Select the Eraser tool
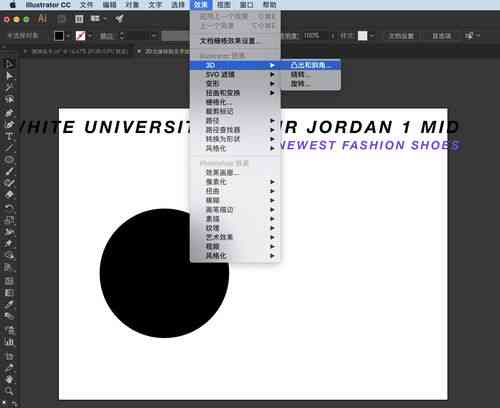The image size is (500, 408). coord(9,195)
